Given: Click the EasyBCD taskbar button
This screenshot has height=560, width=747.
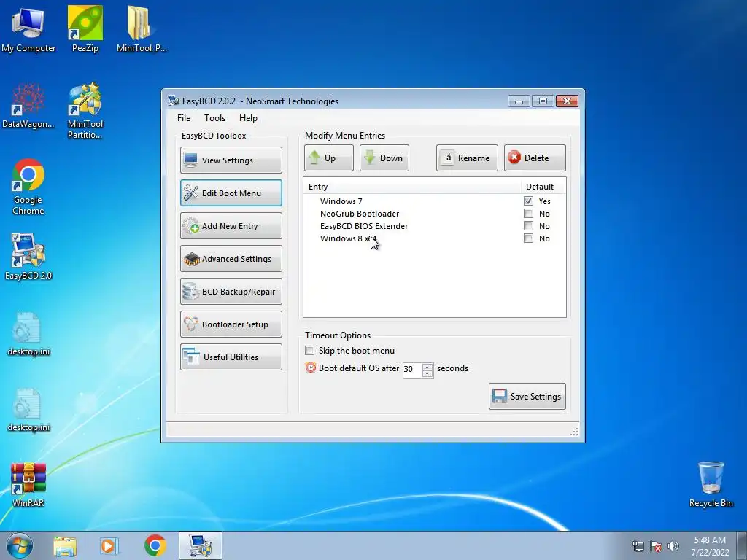Looking at the screenshot, I should 201,545.
